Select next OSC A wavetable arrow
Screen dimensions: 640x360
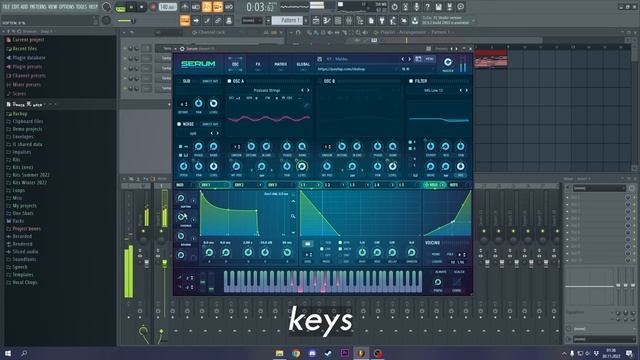coord(308,90)
